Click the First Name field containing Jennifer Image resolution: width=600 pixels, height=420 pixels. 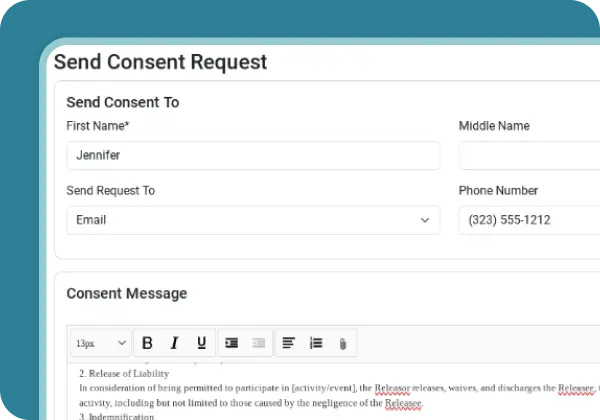click(253, 155)
